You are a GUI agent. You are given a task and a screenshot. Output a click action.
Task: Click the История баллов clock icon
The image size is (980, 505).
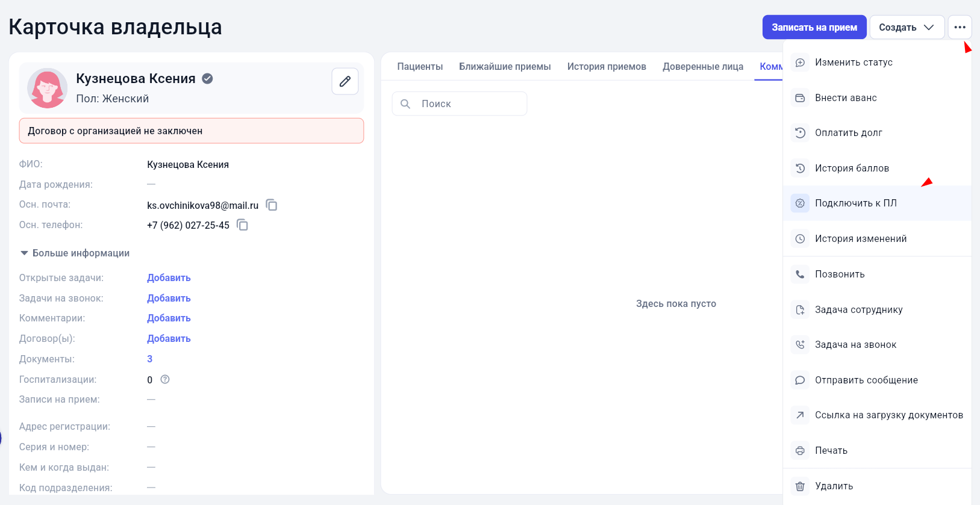[x=800, y=168]
